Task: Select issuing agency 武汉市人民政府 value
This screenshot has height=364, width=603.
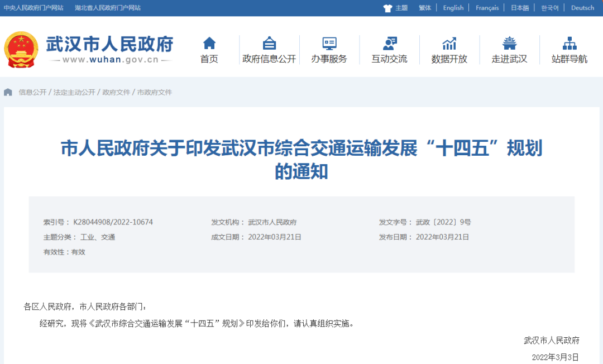Action: (272, 222)
